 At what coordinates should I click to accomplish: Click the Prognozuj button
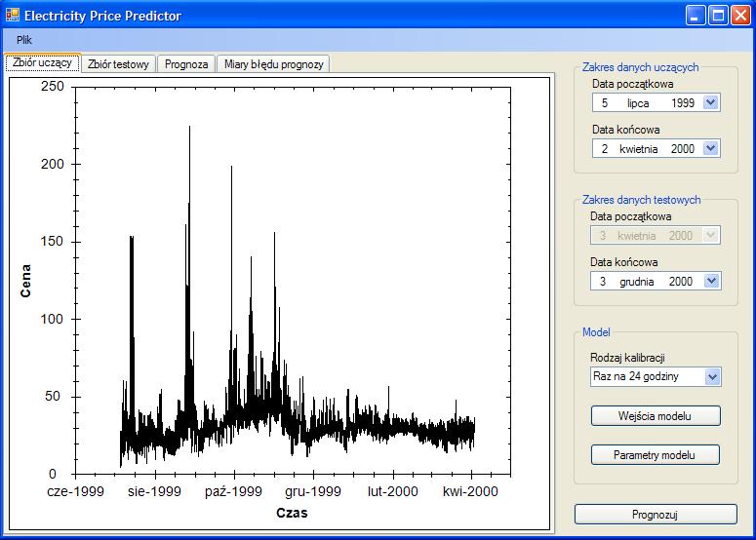coord(656,515)
